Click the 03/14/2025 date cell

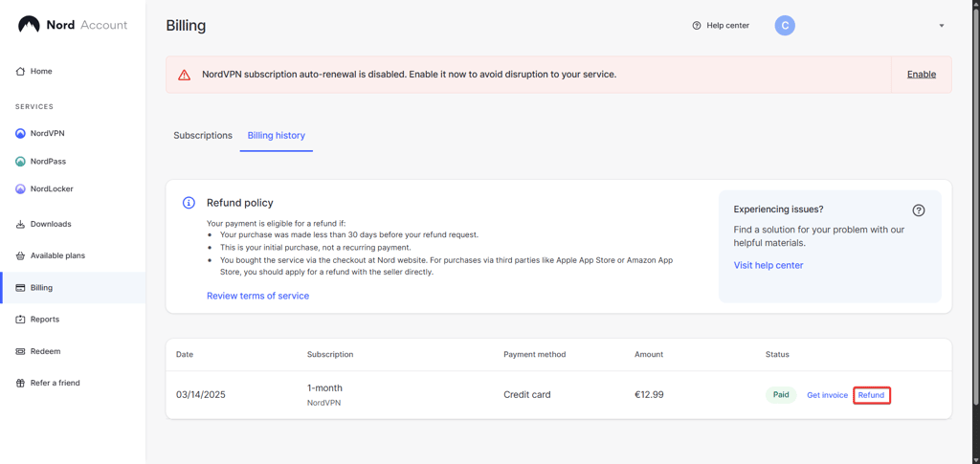[201, 395]
